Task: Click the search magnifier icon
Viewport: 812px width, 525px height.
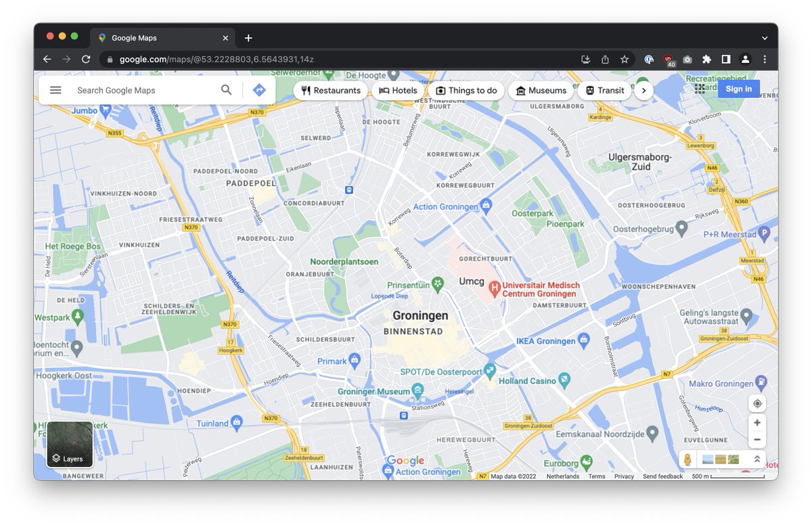Action: tap(226, 89)
